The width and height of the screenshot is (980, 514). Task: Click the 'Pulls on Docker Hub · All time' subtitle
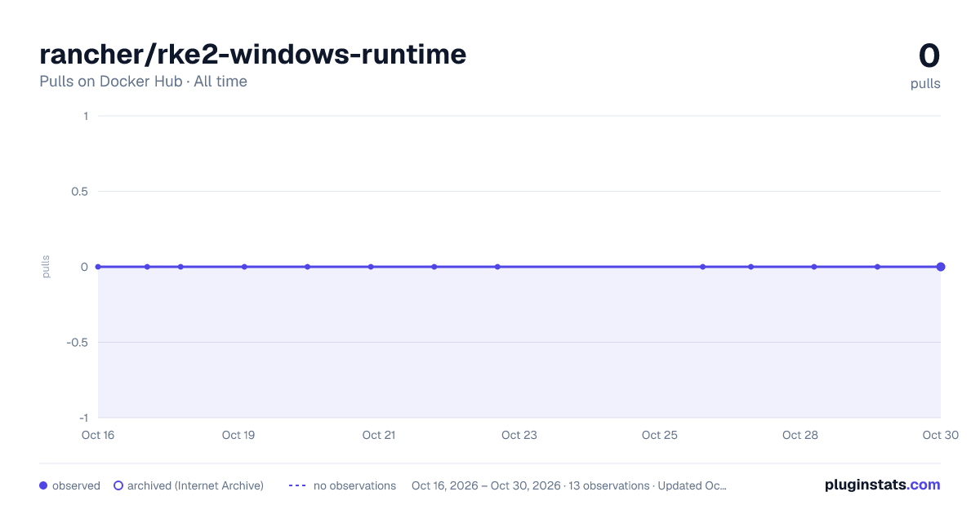(x=143, y=82)
